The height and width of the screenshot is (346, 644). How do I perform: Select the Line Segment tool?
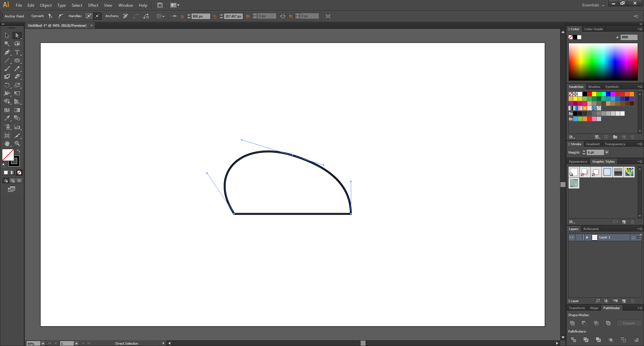click(x=7, y=61)
